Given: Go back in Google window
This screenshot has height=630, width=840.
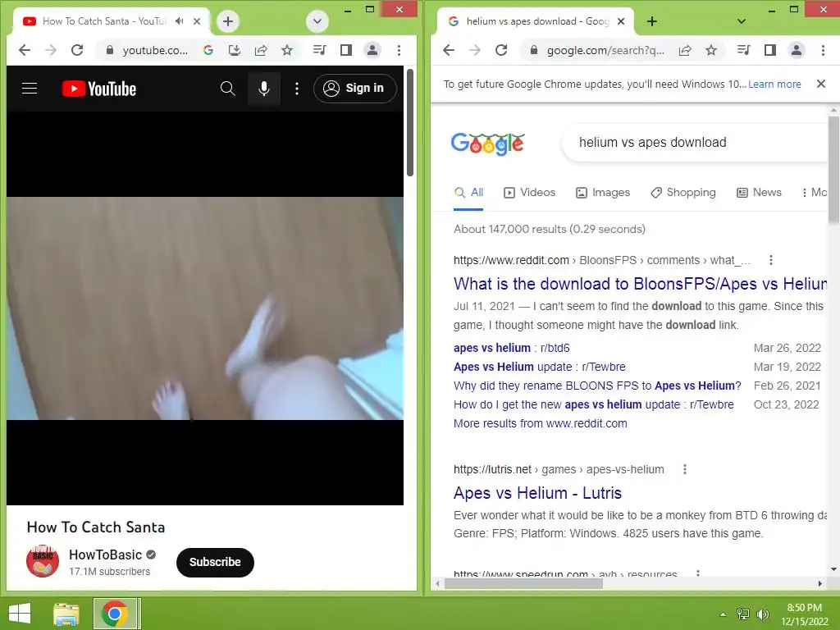Looking at the screenshot, I should 449,50.
